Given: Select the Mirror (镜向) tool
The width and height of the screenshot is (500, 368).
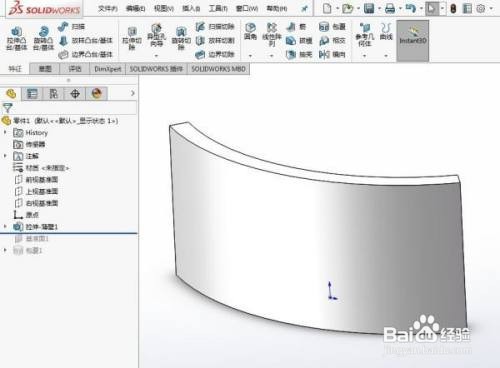Looking at the screenshot, I should point(332,54).
